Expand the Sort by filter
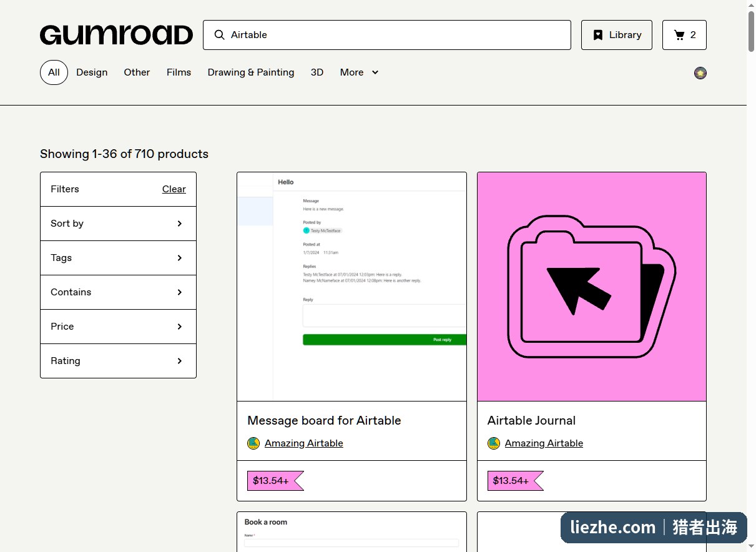Screen dimensions: 756x552 pos(118,224)
